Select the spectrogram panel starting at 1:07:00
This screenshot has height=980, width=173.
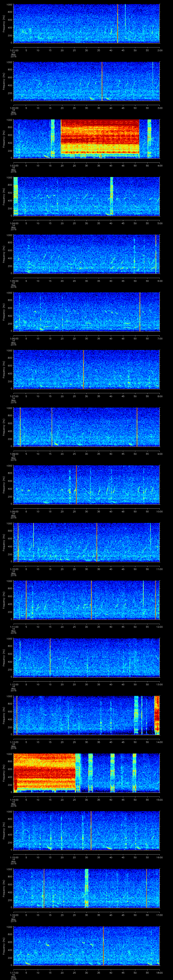(86, 369)
